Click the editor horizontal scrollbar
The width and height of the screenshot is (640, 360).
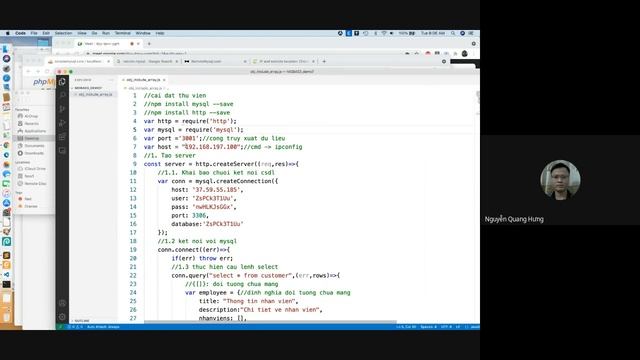click(x=270, y=322)
